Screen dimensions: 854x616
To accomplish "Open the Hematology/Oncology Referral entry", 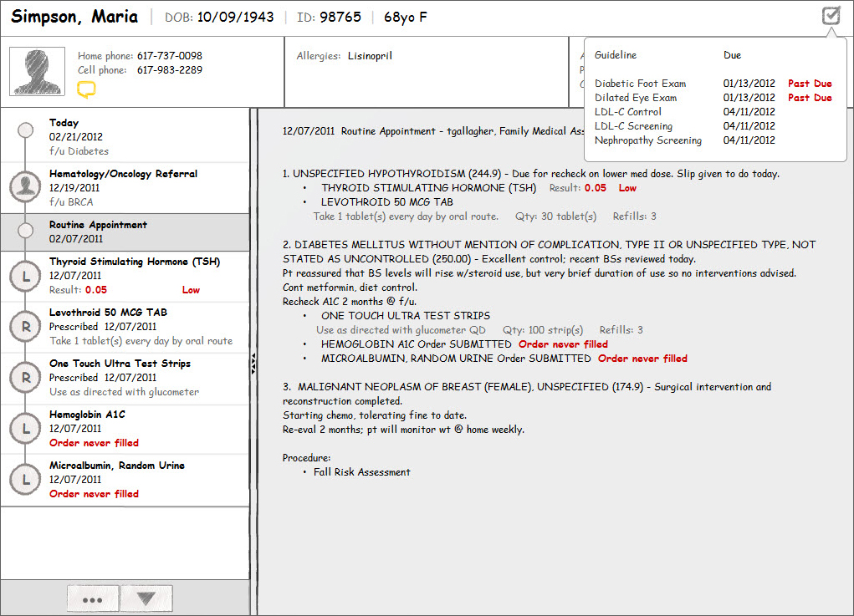I will pos(125,188).
